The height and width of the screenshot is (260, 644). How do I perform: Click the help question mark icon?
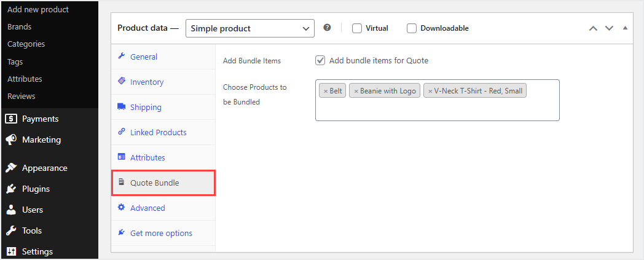[328, 28]
